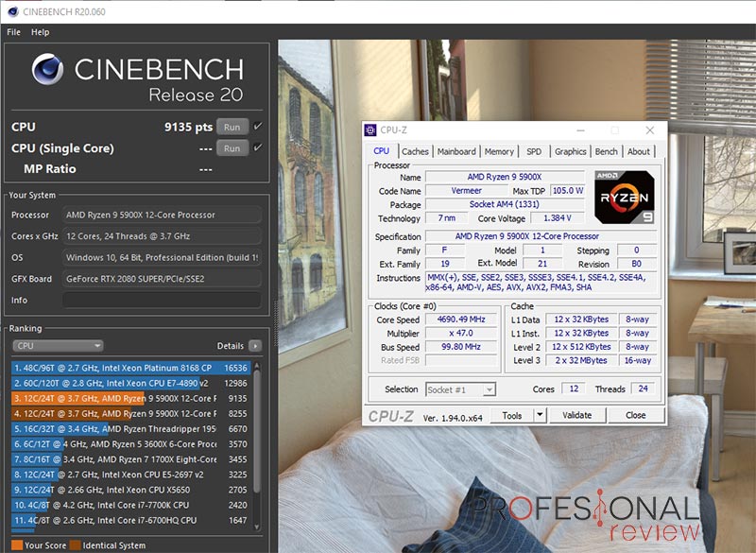Click the ranking list vertical scrollbar
This screenshot has width=756, height=553.
click(x=257, y=431)
